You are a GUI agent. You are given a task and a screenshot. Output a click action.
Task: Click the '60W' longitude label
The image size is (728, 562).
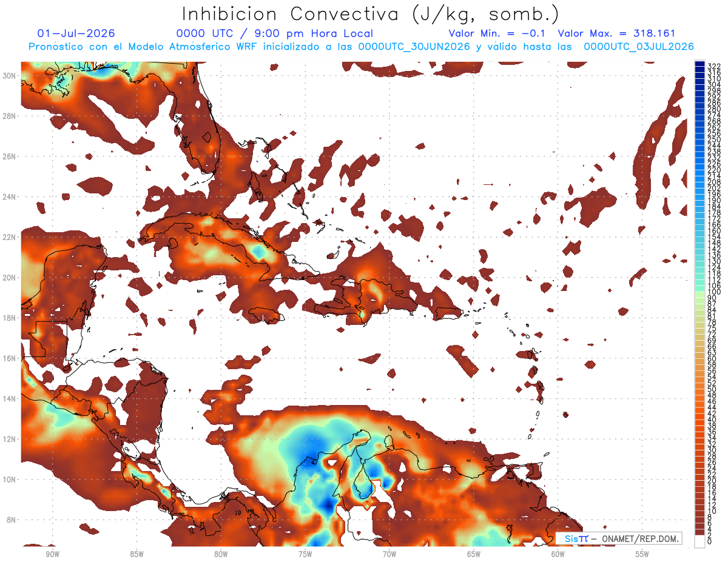click(x=558, y=554)
